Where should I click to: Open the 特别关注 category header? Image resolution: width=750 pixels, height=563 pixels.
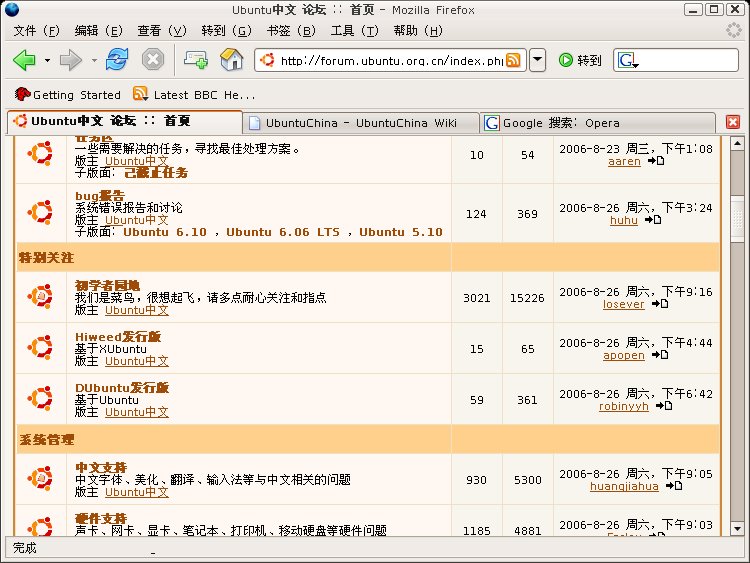tap(46, 258)
